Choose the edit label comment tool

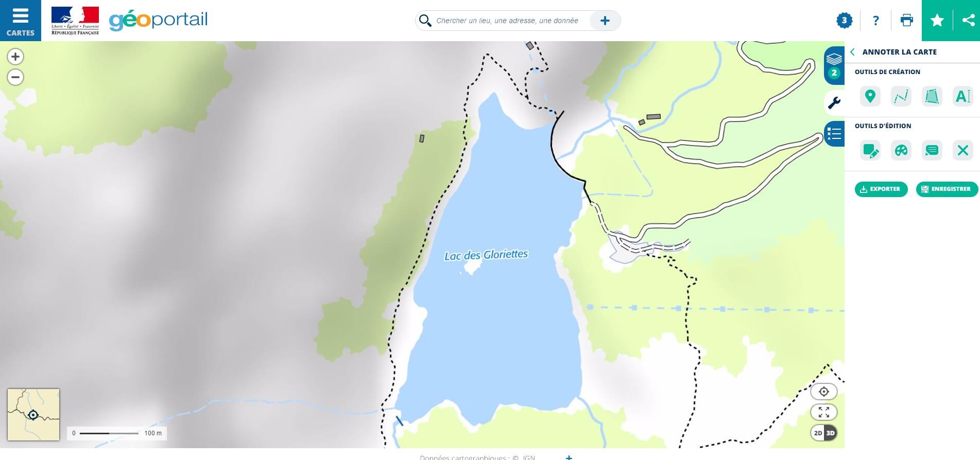point(932,150)
